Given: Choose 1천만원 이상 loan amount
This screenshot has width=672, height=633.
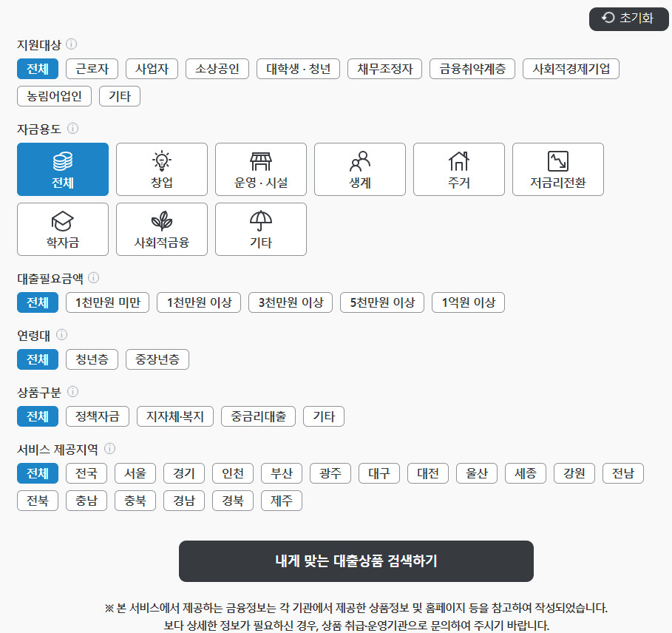Looking at the screenshot, I should pos(199,302).
